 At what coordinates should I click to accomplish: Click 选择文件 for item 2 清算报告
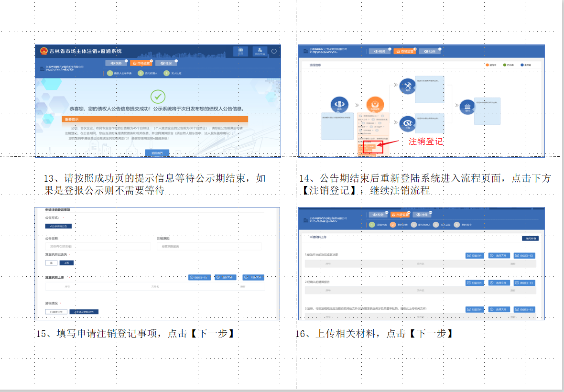pyautogui.click(x=499, y=283)
